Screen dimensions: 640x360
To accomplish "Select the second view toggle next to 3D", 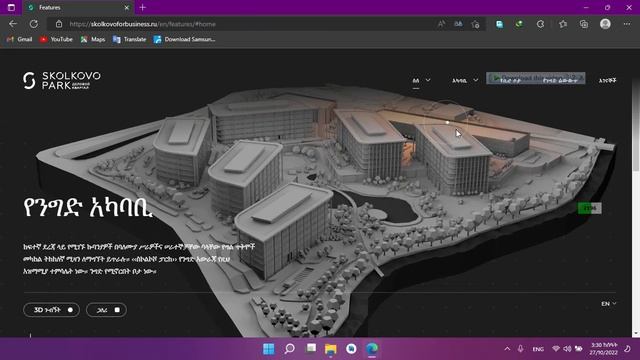I will tap(107, 310).
